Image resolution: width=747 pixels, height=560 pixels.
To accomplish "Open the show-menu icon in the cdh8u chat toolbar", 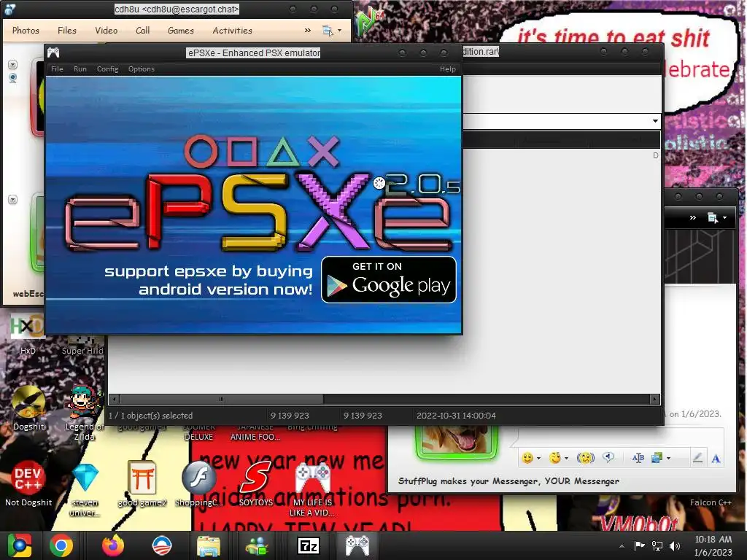I will point(328,31).
